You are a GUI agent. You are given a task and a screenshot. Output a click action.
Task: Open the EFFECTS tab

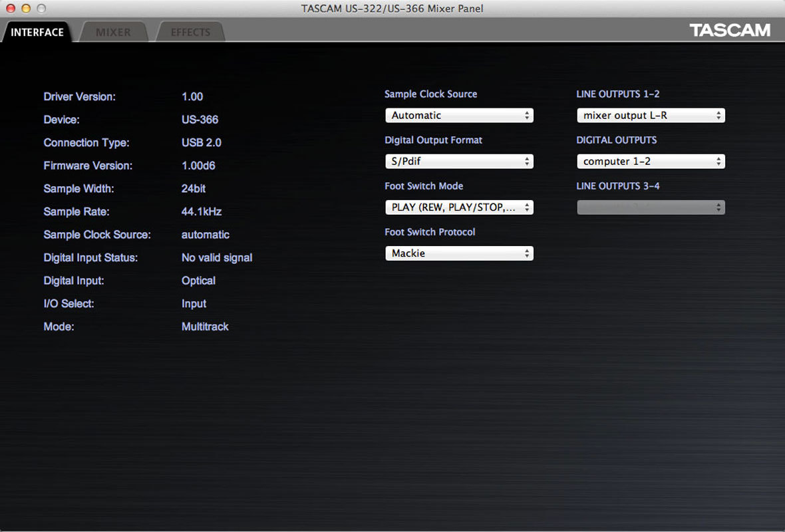point(190,32)
